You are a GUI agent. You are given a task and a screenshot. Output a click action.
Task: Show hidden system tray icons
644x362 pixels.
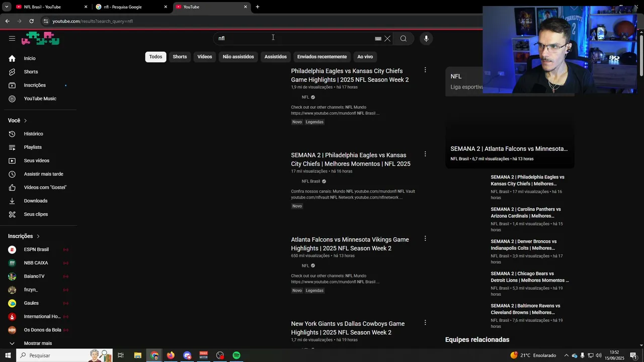point(566,355)
